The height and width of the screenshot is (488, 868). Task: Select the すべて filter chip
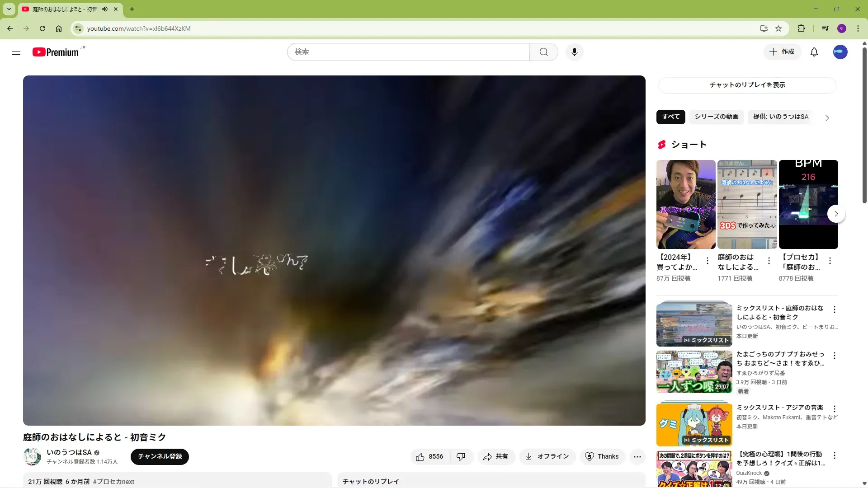[x=670, y=117]
